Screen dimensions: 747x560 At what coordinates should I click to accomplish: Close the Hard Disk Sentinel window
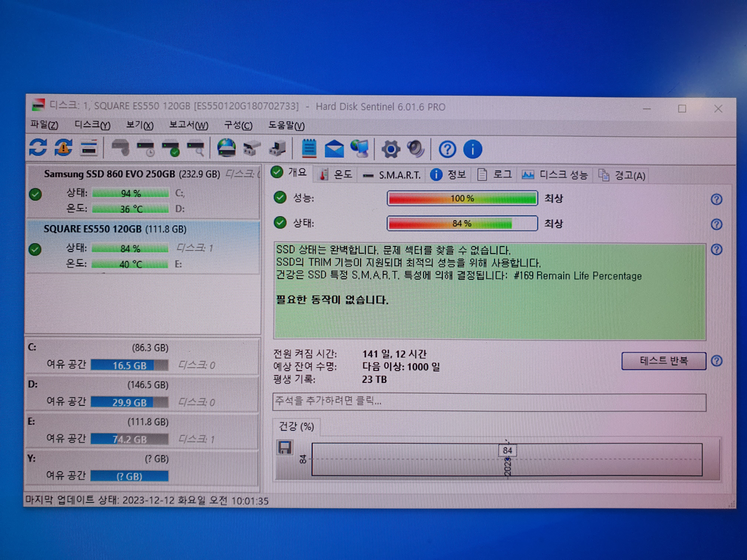pos(718,109)
